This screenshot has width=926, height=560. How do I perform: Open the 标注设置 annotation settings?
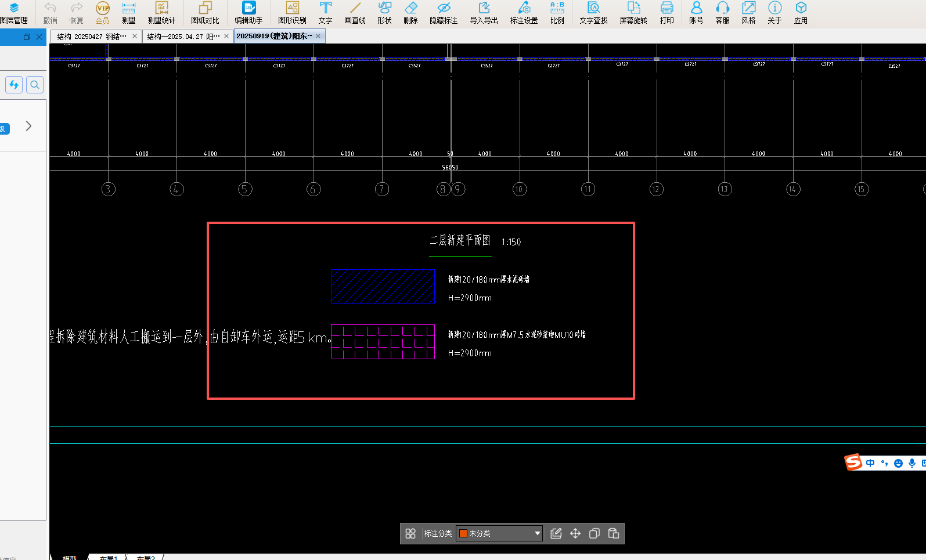(524, 13)
